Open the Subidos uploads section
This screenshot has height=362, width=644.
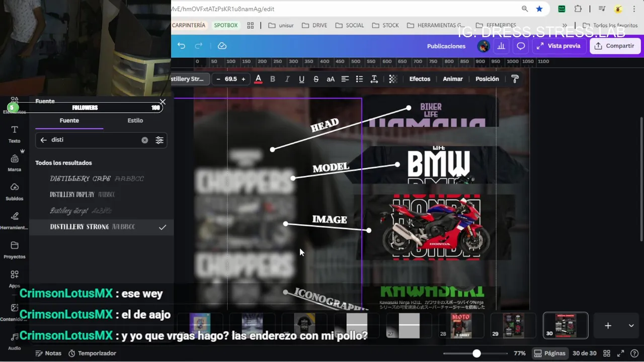tap(15, 192)
